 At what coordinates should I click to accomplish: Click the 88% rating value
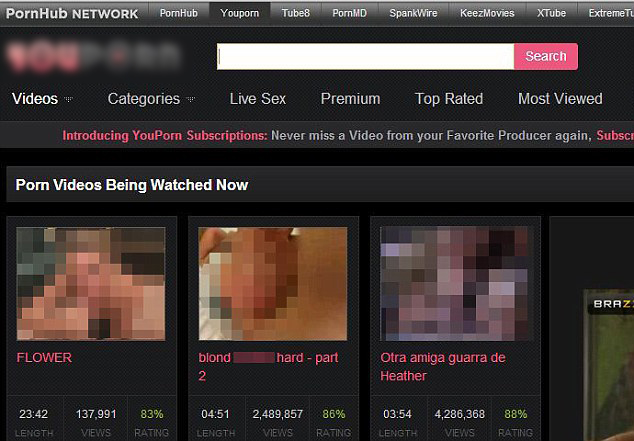516,414
